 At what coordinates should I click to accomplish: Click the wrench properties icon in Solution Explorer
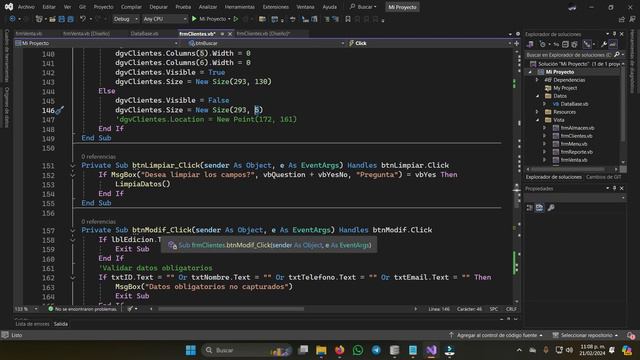point(604,44)
